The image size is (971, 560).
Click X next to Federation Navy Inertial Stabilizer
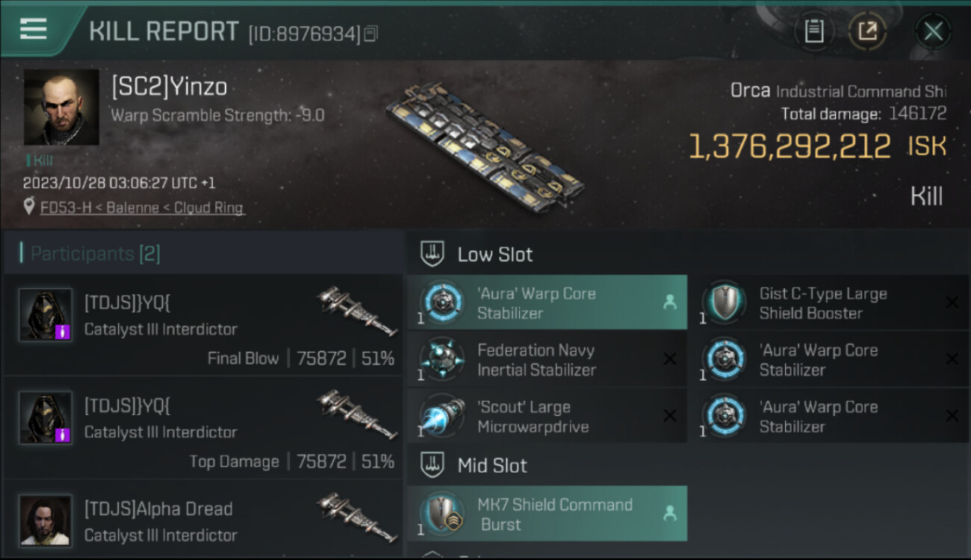tap(670, 359)
